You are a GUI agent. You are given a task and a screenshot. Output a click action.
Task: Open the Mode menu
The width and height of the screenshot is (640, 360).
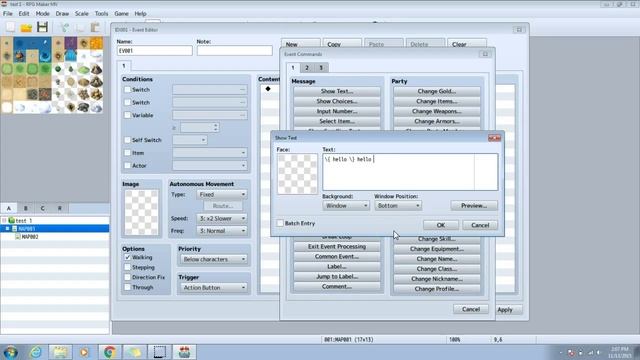42,13
